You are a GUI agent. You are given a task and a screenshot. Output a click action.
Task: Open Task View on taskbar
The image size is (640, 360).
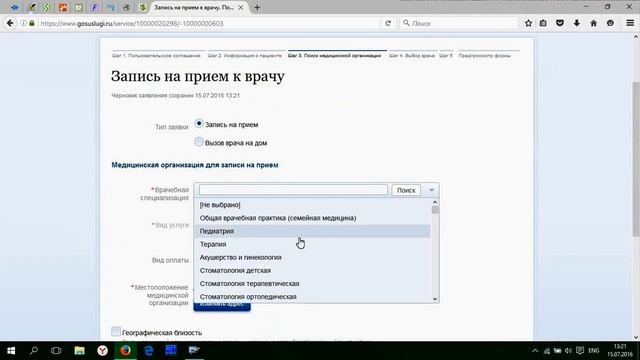coord(56,351)
